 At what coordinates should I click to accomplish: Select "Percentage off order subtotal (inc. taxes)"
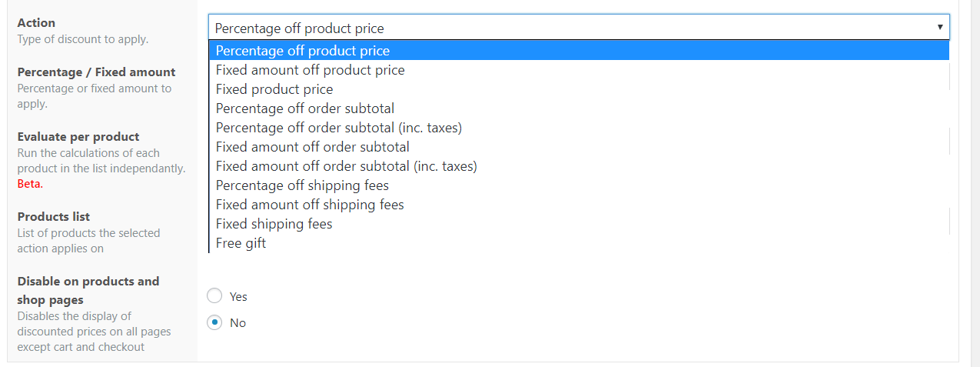coord(579,128)
